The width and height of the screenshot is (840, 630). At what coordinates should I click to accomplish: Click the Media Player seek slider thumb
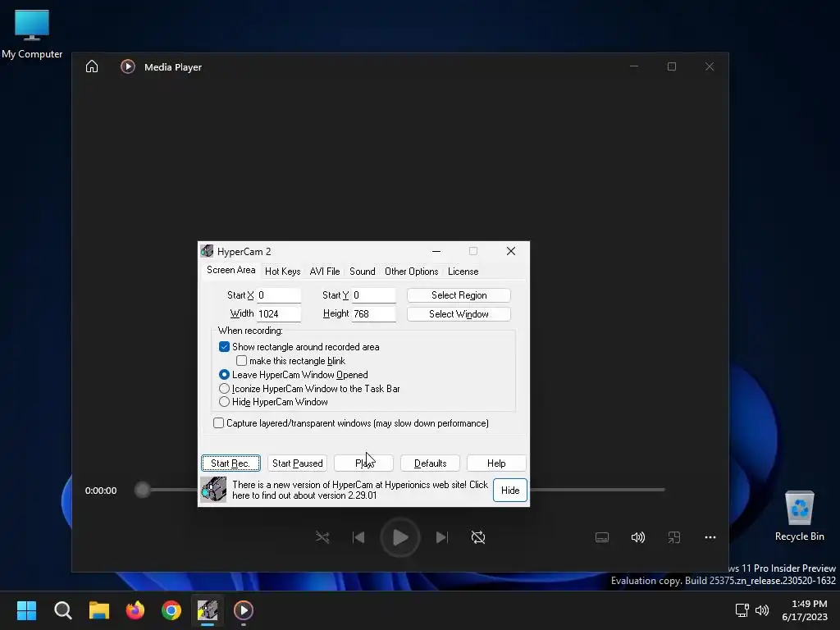coord(143,490)
